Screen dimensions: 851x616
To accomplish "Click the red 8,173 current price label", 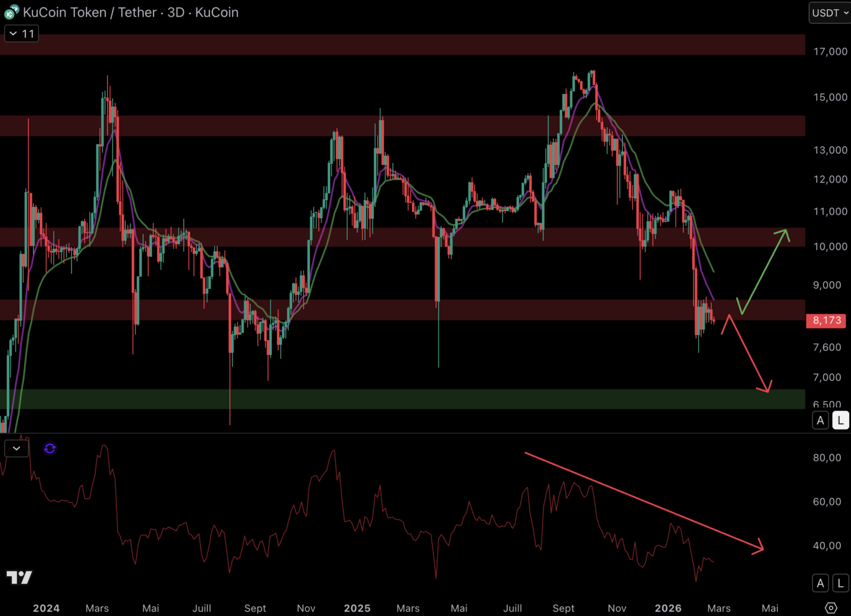I will pos(826,321).
